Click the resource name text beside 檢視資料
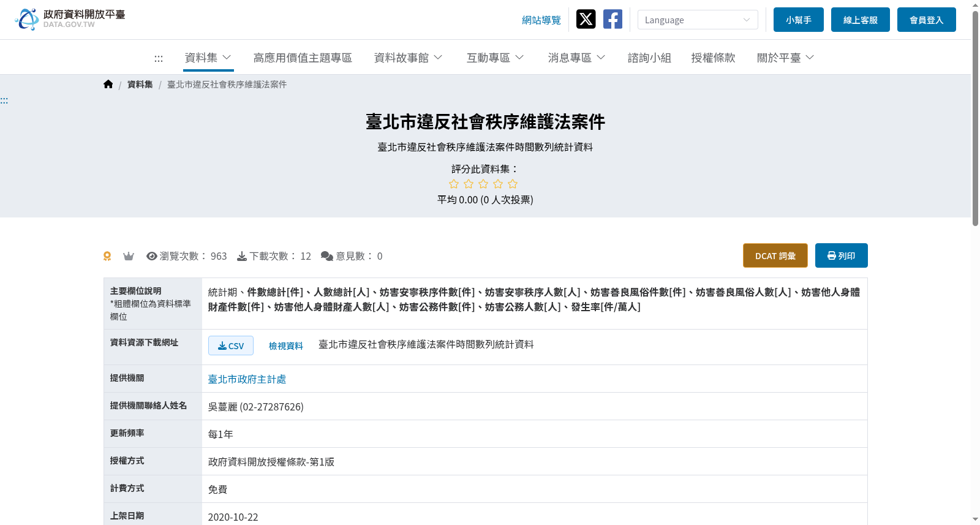The image size is (980, 525). point(426,344)
